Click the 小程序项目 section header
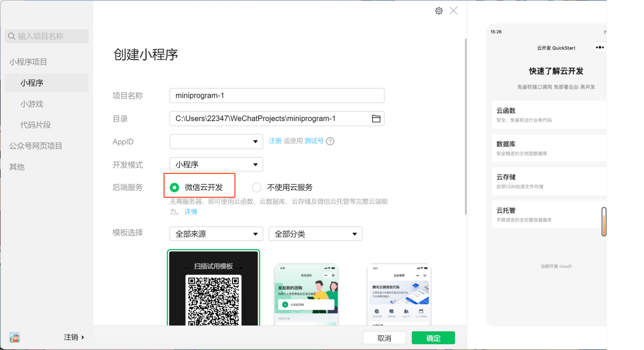This screenshot has height=350, width=644. pos(28,62)
